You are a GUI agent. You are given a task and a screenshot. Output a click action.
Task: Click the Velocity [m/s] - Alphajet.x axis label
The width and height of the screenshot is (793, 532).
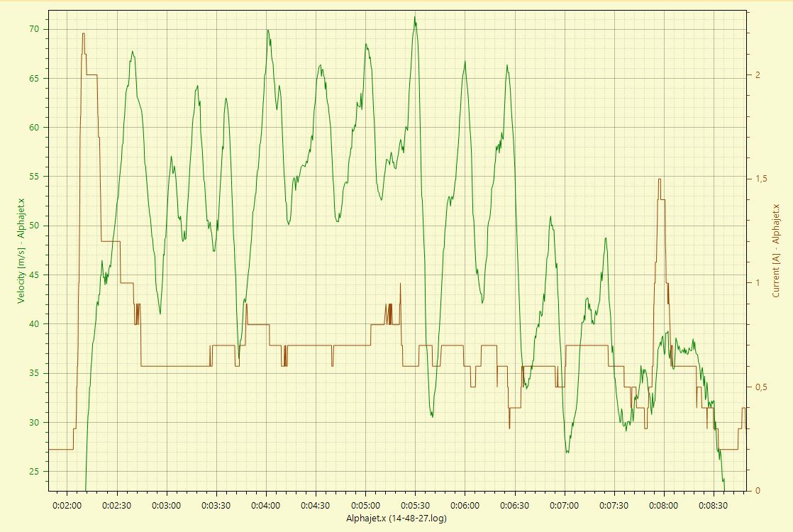[21, 251]
